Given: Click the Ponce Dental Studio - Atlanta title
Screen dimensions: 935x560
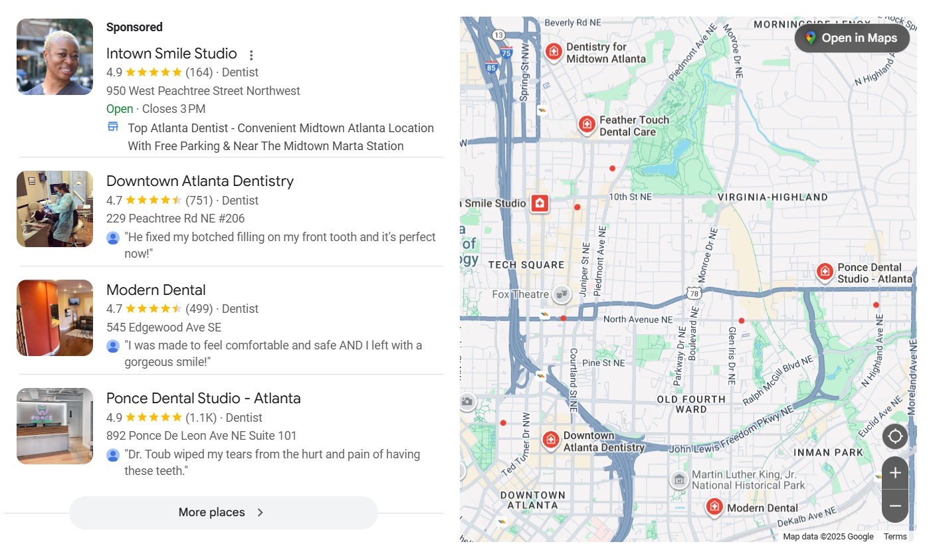Looking at the screenshot, I should (x=203, y=398).
